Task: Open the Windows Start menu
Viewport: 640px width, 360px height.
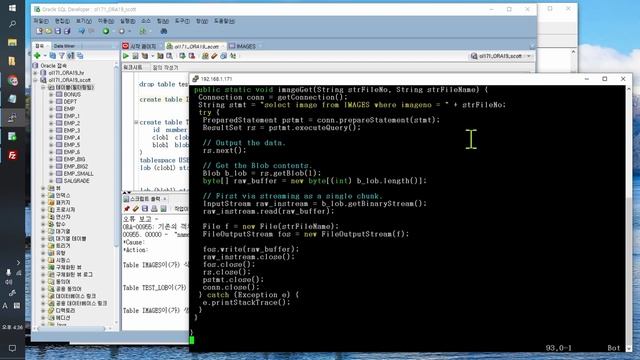Action: coord(12,8)
